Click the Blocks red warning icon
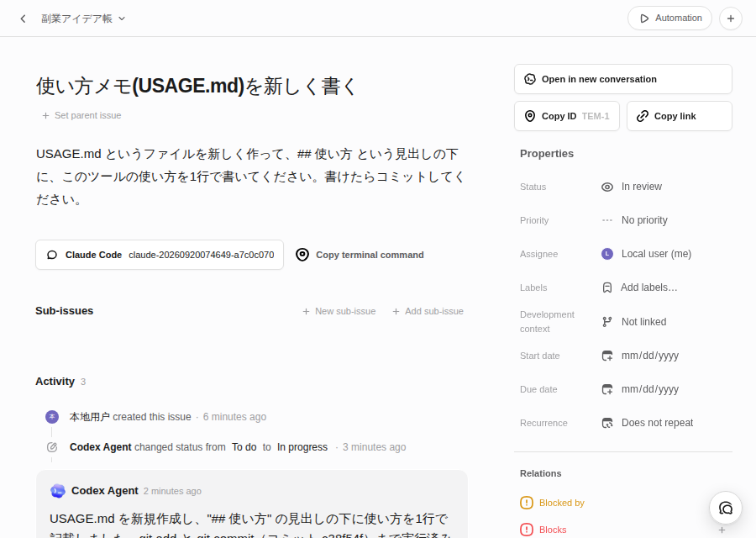The height and width of the screenshot is (538, 756). (x=527, y=530)
